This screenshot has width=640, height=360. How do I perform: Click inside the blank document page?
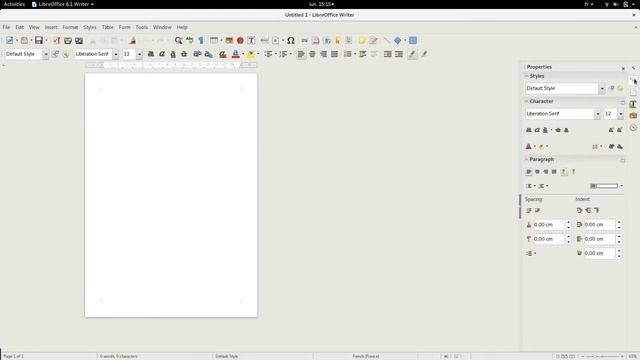point(171,195)
